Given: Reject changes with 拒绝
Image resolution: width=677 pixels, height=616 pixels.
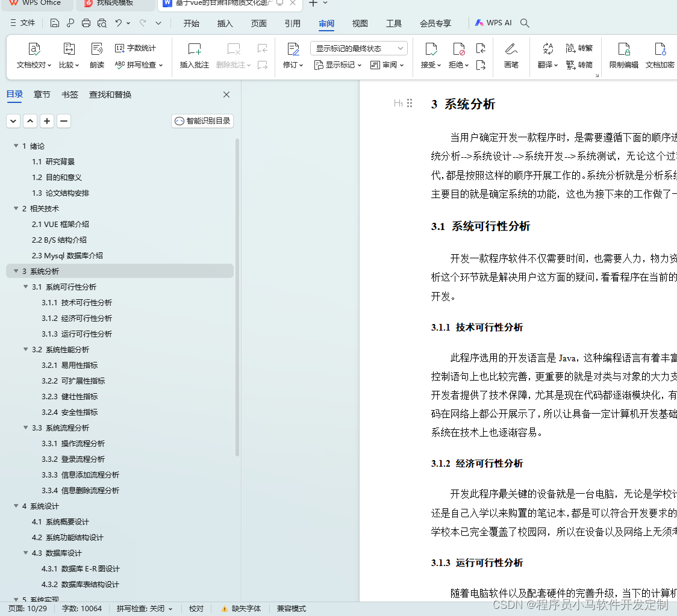Looking at the screenshot, I should coord(458,55).
